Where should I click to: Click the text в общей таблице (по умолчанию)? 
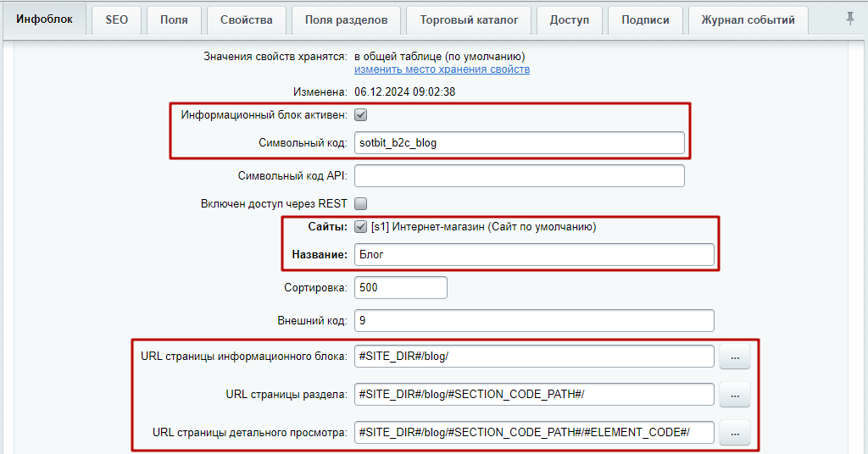[x=440, y=57]
